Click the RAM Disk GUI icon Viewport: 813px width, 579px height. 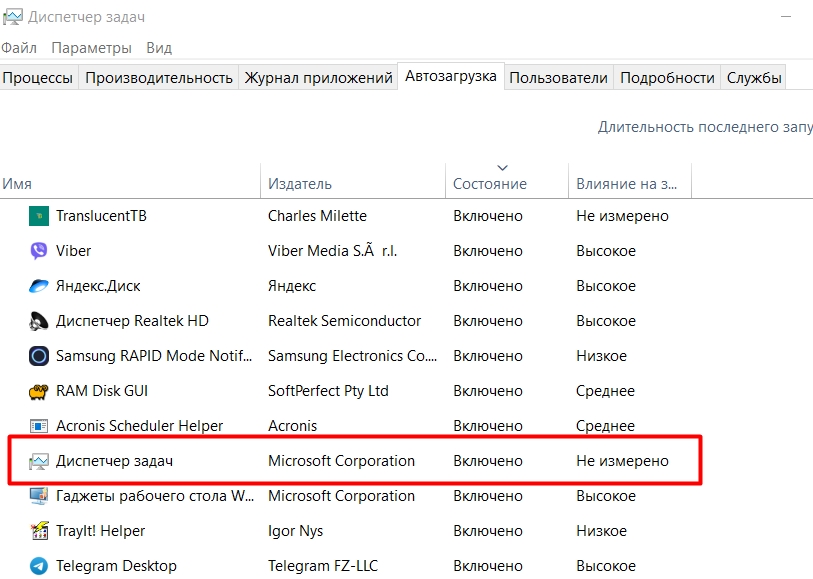point(39,391)
